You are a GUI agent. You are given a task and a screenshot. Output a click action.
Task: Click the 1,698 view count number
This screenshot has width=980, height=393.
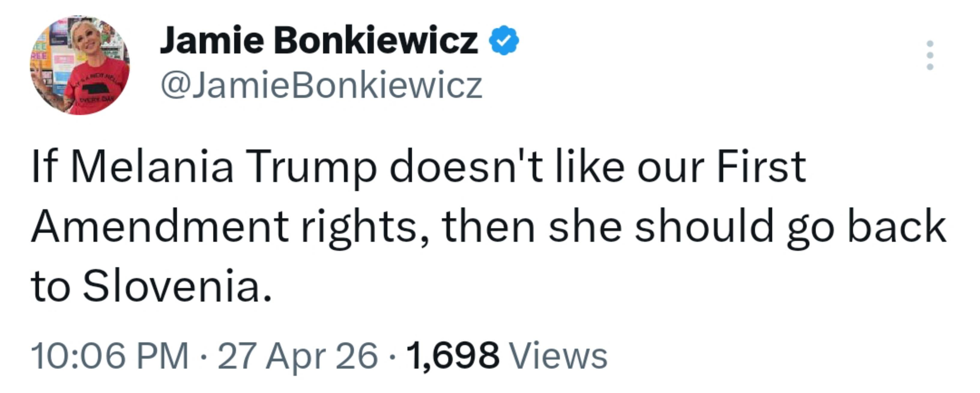(x=453, y=356)
